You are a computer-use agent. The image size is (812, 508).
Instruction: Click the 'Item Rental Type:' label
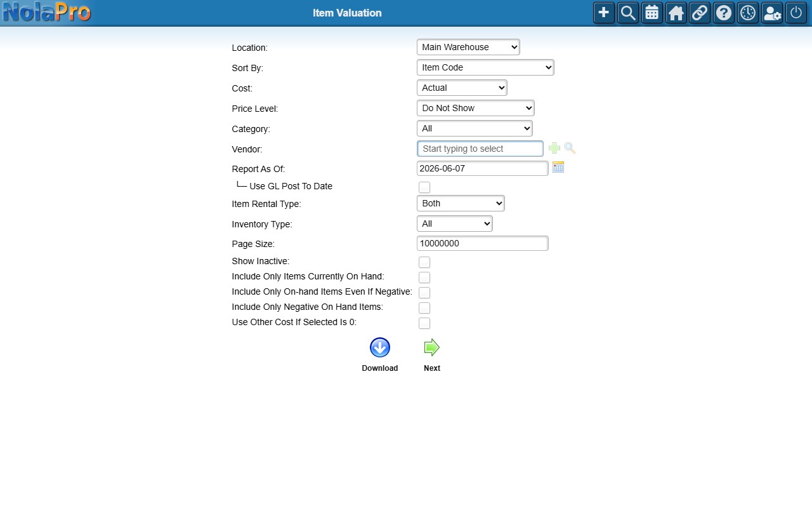pos(266,204)
